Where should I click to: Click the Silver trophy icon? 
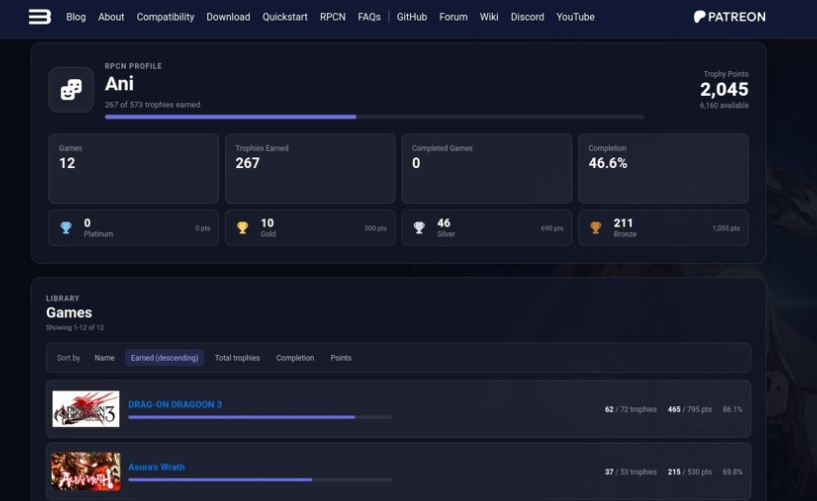[x=419, y=228]
